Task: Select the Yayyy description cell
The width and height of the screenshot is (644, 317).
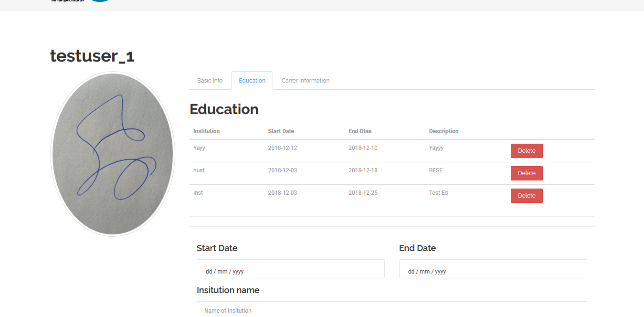Action: point(436,148)
